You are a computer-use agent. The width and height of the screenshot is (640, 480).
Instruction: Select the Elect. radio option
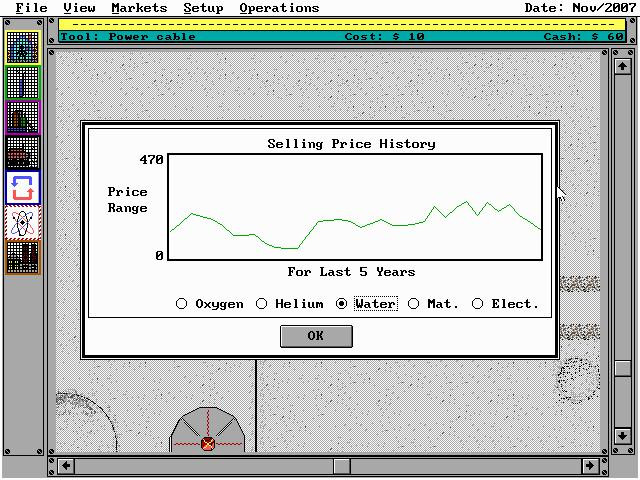478,304
